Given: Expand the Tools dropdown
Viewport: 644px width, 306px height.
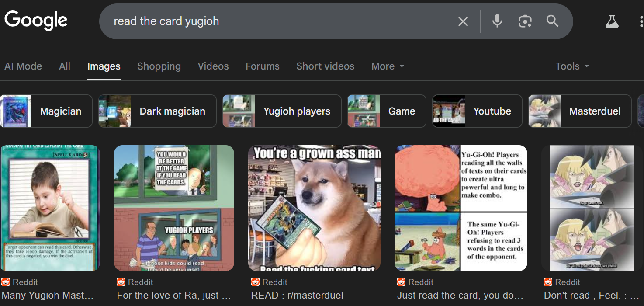Looking at the screenshot, I should coord(572,66).
